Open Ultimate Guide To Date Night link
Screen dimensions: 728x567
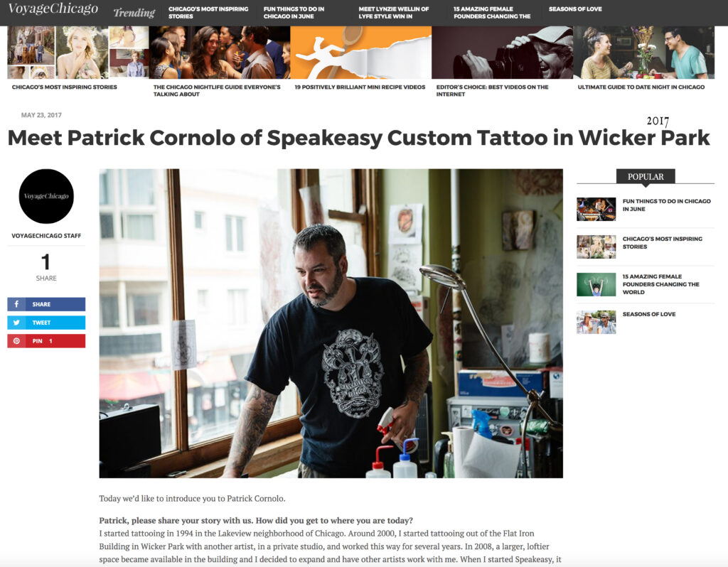pyautogui.click(x=641, y=87)
